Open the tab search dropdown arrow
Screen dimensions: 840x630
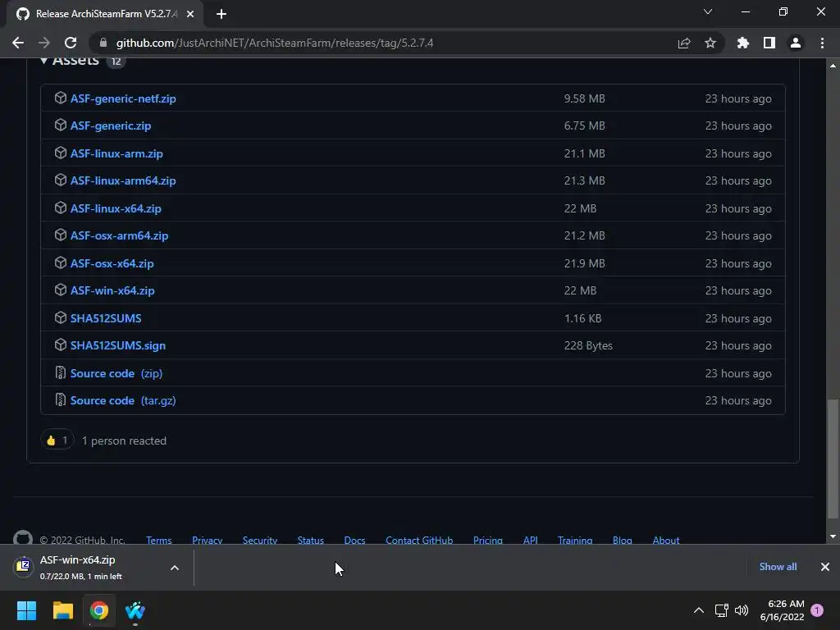click(x=708, y=11)
